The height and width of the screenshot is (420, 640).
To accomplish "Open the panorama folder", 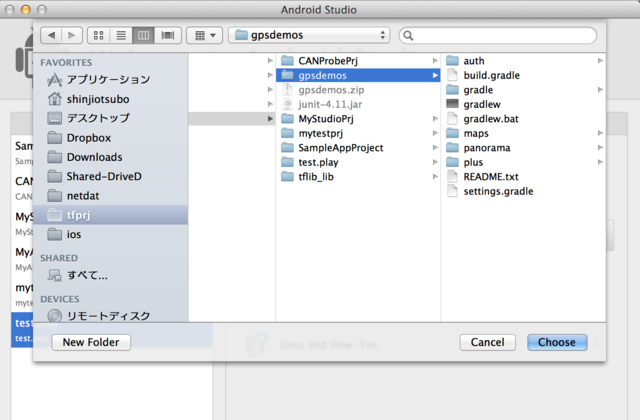I will tap(524, 148).
